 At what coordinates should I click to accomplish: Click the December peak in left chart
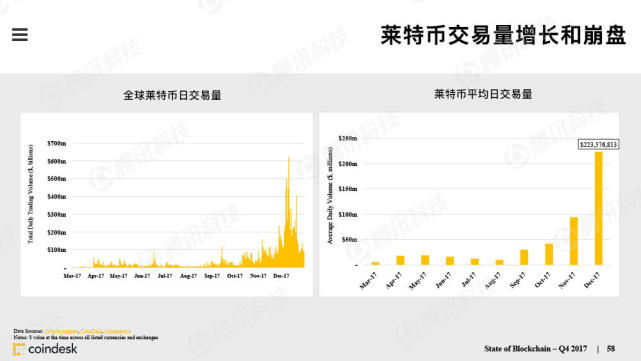point(289,158)
